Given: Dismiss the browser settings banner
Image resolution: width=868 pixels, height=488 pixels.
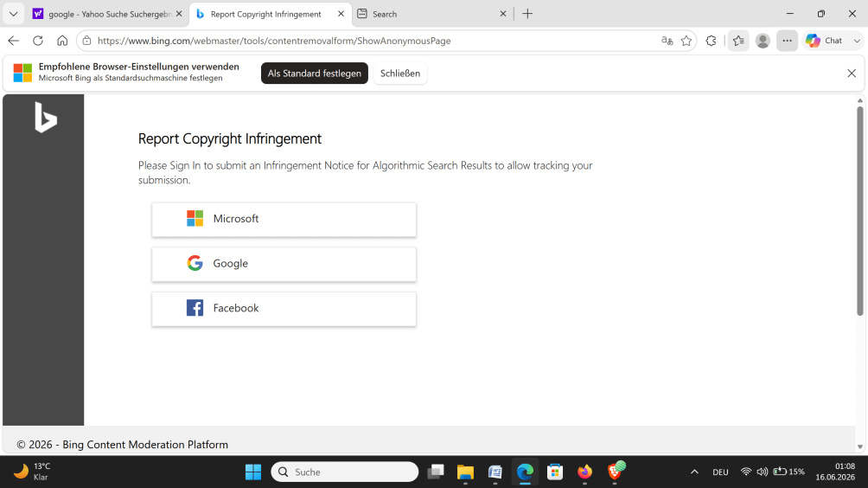Looking at the screenshot, I should pos(852,74).
